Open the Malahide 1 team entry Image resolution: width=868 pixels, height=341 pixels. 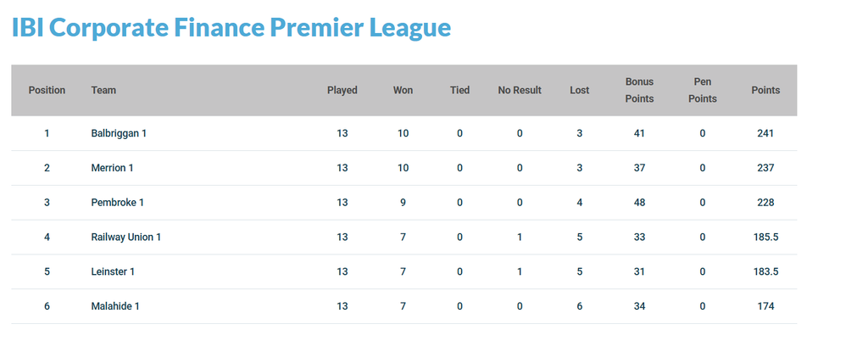pos(115,306)
